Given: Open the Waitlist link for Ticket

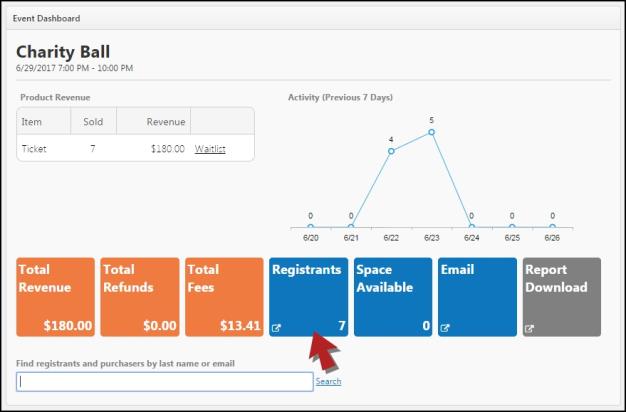Looking at the screenshot, I should click(210, 149).
